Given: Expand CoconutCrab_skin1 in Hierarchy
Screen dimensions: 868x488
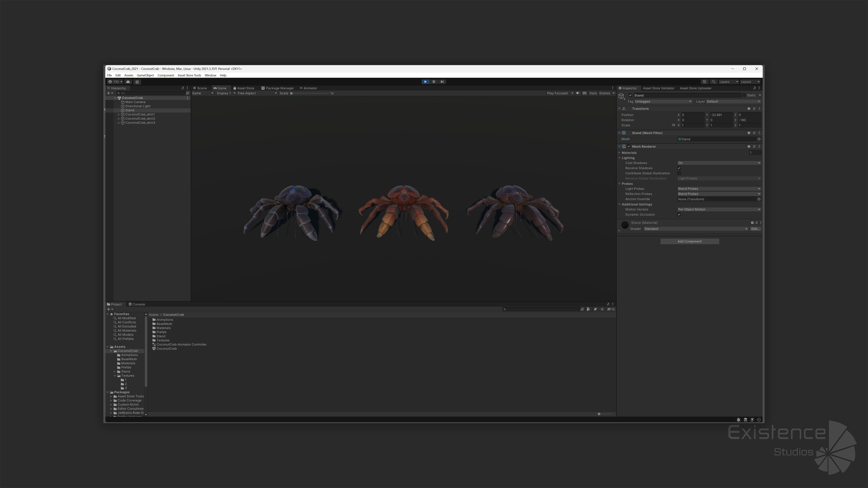Looking at the screenshot, I should [119, 115].
